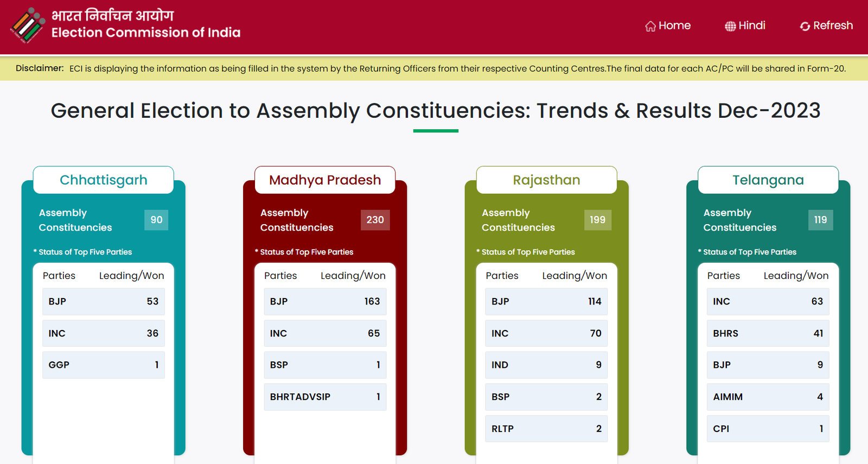Click 'Leading/Won' column header in Chhattisgarh table
Image resolution: width=868 pixels, height=464 pixels.
(132, 276)
